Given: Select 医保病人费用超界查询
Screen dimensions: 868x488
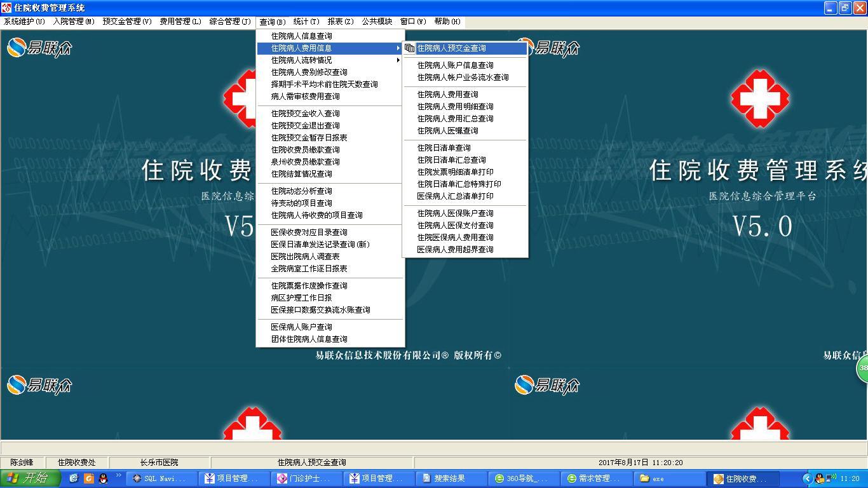Looking at the screenshot, I should pos(465,250).
